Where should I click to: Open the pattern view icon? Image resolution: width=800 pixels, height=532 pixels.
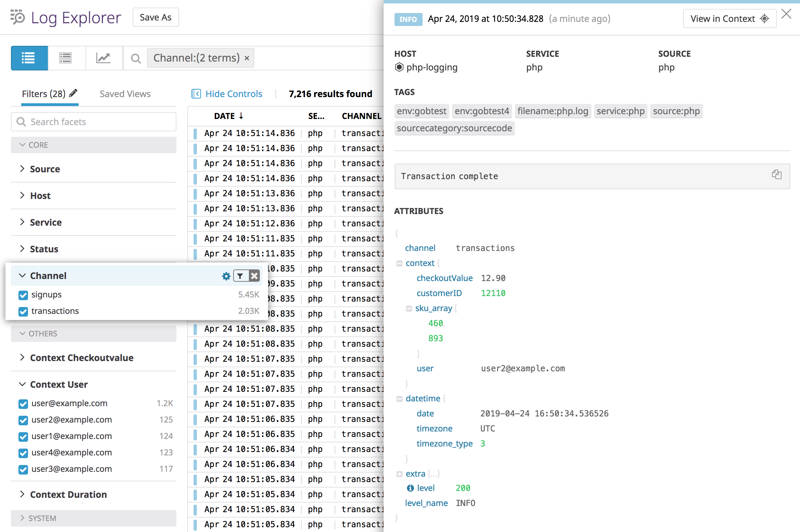click(x=66, y=58)
